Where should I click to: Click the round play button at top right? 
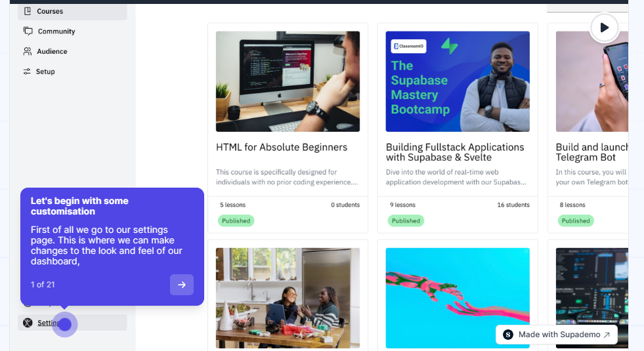coord(604,28)
